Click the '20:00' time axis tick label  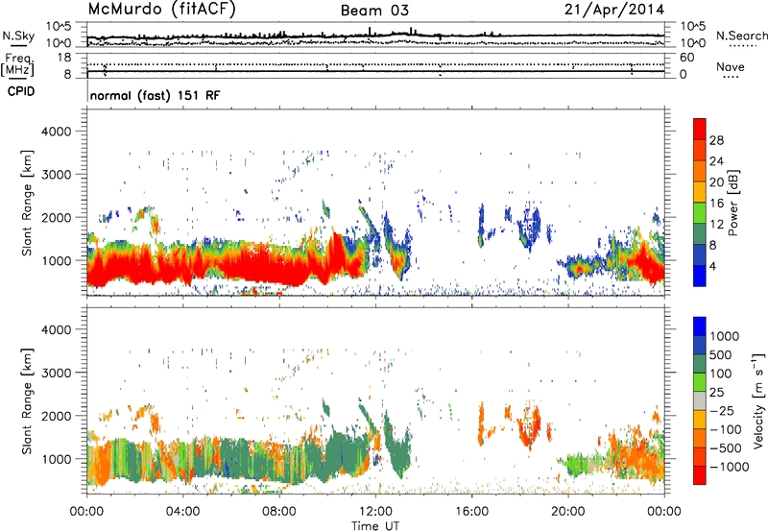[x=568, y=512]
